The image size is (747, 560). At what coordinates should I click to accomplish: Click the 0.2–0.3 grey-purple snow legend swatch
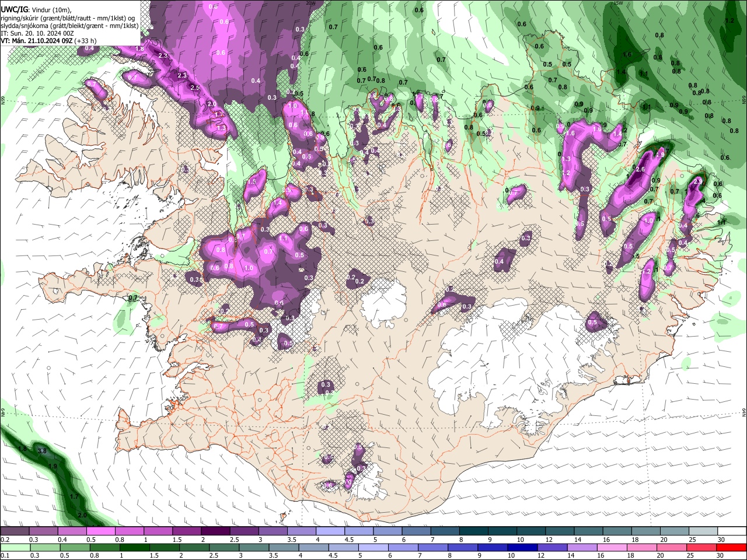[x=15, y=531]
